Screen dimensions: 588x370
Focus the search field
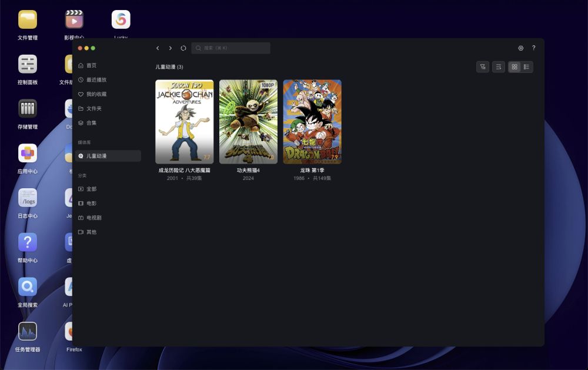point(230,48)
